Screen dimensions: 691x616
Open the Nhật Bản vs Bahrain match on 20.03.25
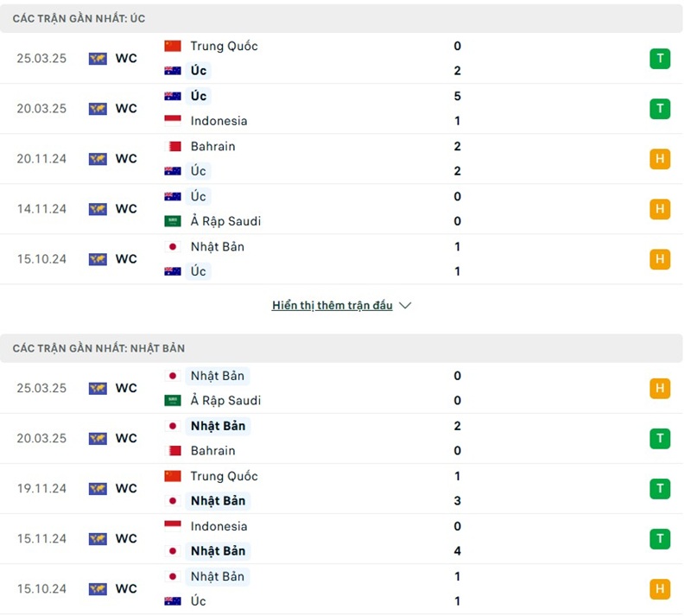(345, 438)
